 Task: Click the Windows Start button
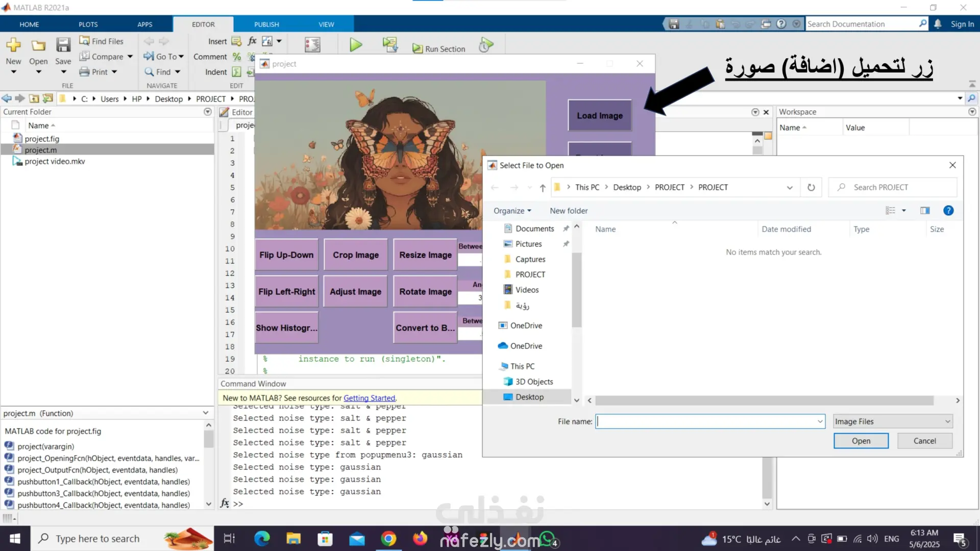[x=15, y=539]
